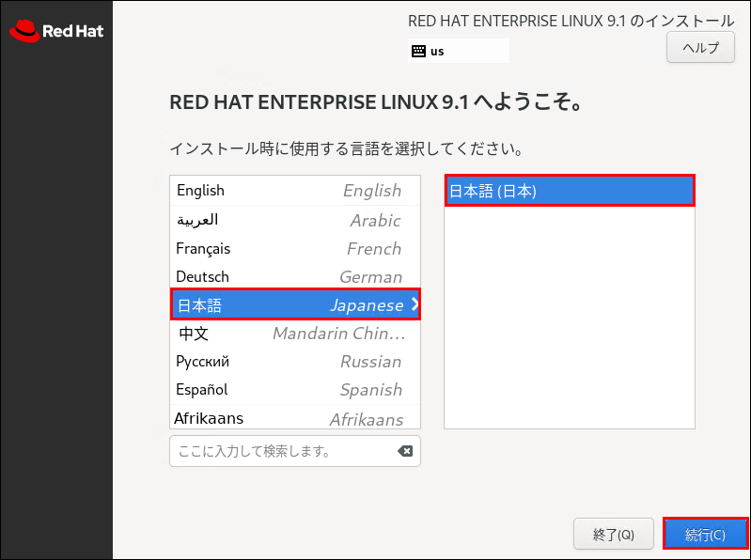Screen dimensions: 751x560
Task: Select English in the language list
Action: [x=295, y=191]
